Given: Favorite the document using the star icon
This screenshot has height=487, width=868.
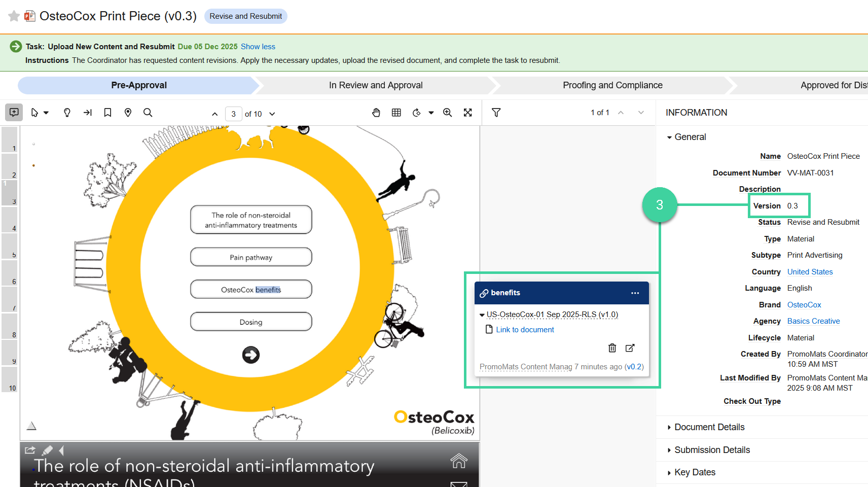Looking at the screenshot, I should tap(13, 16).
